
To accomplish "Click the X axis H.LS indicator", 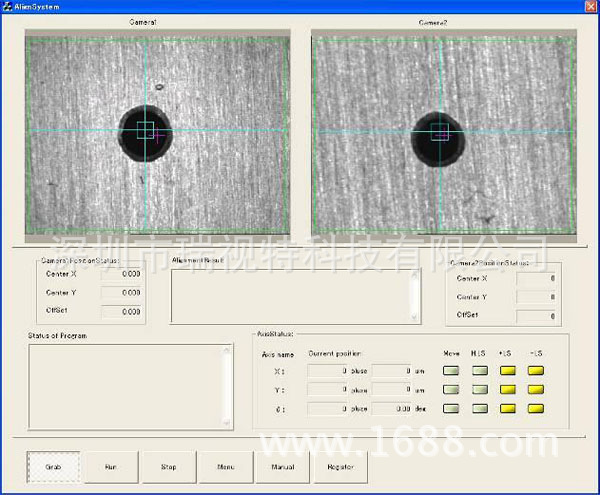I will (481, 371).
